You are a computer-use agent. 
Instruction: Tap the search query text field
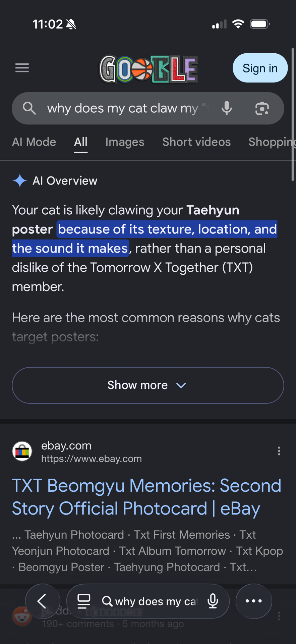pos(127,108)
